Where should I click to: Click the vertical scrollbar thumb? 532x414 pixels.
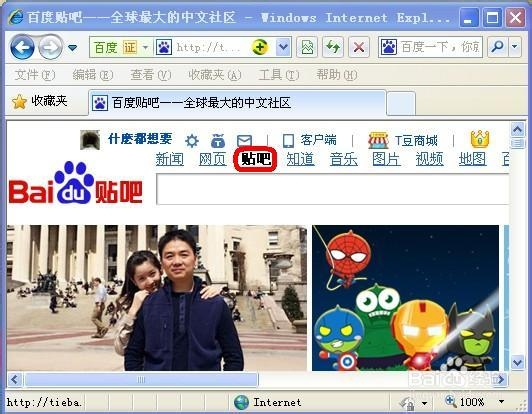518,143
